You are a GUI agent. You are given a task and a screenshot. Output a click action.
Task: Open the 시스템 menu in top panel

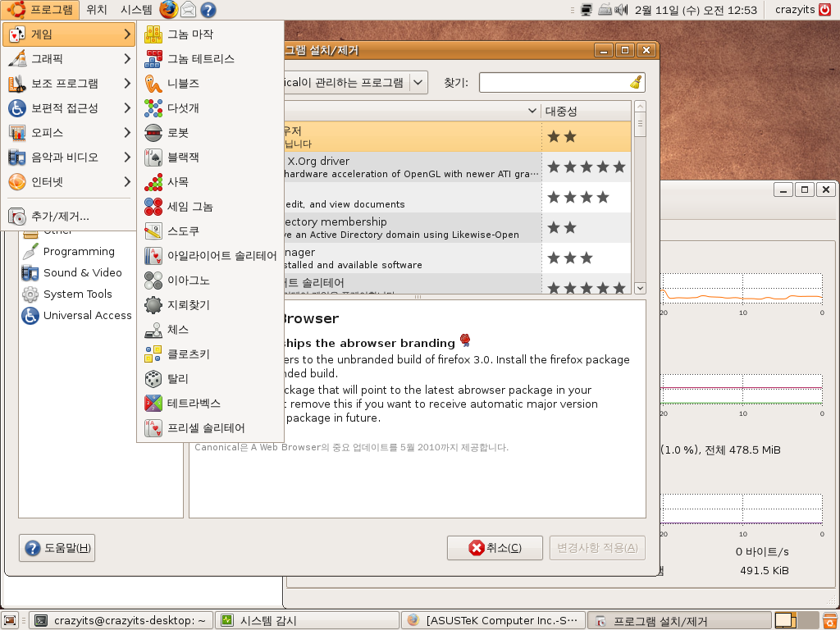[136, 10]
